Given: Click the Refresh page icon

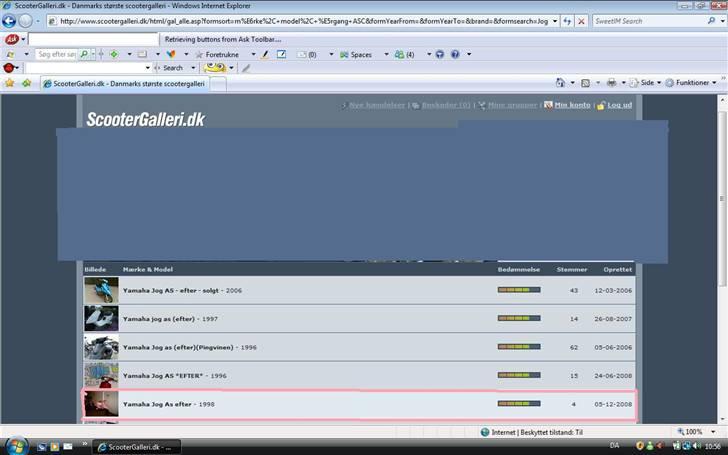Looking at the screenshot, I should pos(567,21).
